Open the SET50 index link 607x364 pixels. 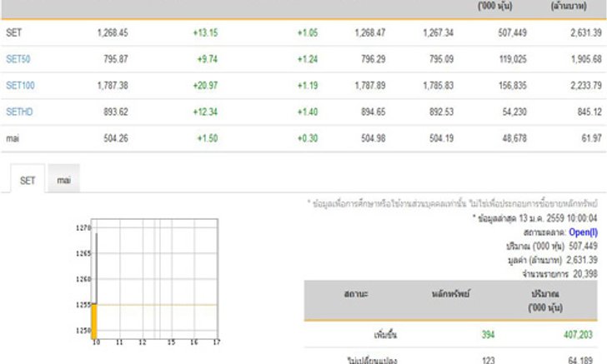pos(18,59)
